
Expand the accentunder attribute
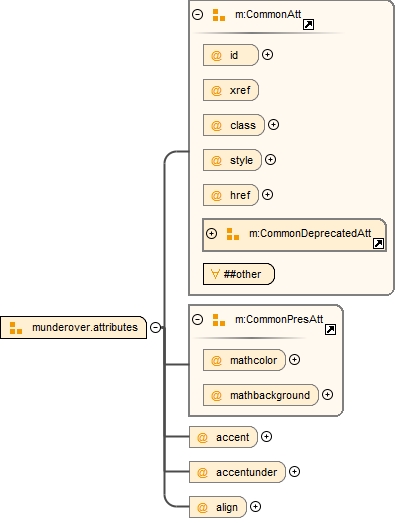(x=294, y=472)
